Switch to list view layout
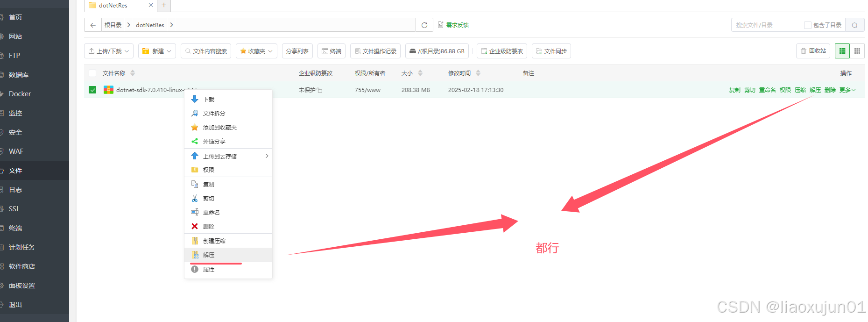The height and width of the screenshot is (322, 868). [x=842, y=51]
